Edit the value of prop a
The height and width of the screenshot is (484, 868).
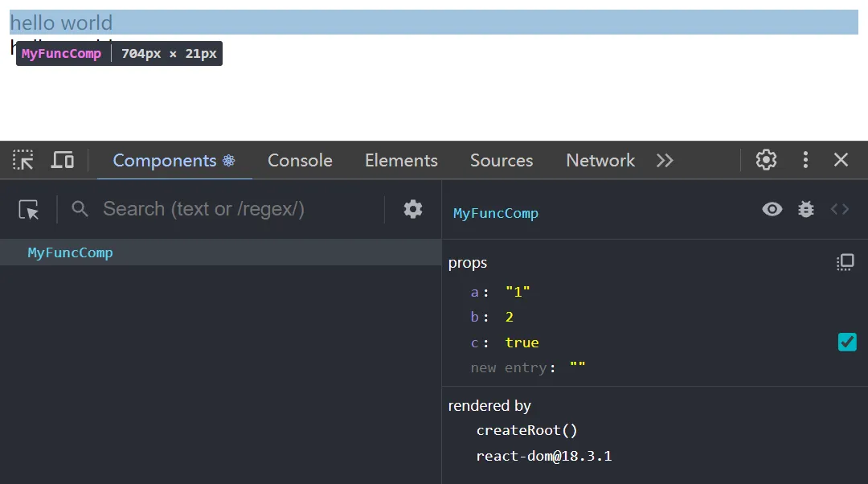tap(518, 292)
